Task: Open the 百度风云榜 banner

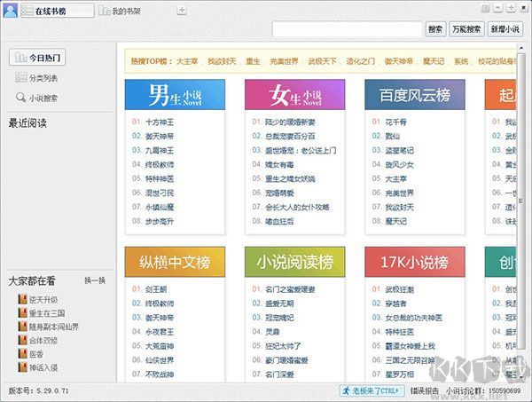Action: coord(415,95)
